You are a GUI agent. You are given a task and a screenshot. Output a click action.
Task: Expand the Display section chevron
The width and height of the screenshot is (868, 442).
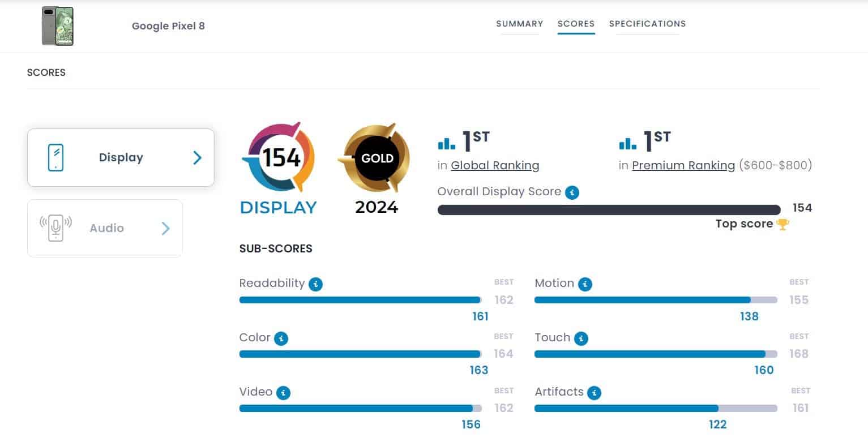pyautogui.click(x=197, y=157)
